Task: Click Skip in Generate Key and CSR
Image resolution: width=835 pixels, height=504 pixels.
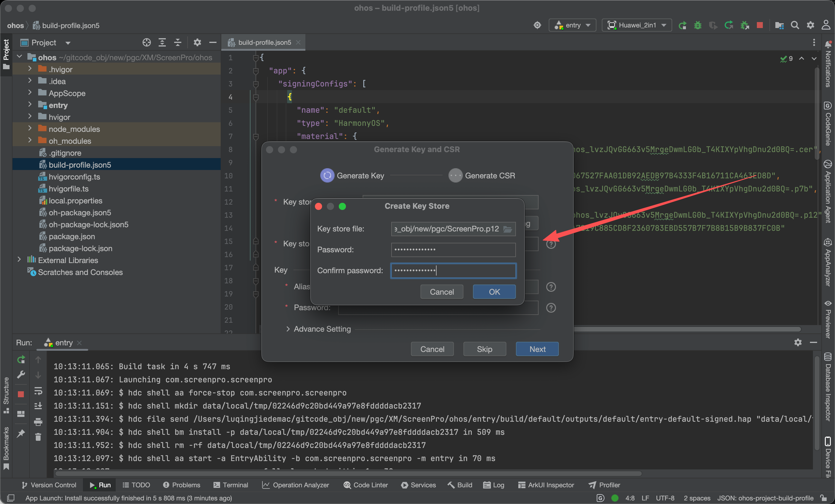Action: [485, 349]
